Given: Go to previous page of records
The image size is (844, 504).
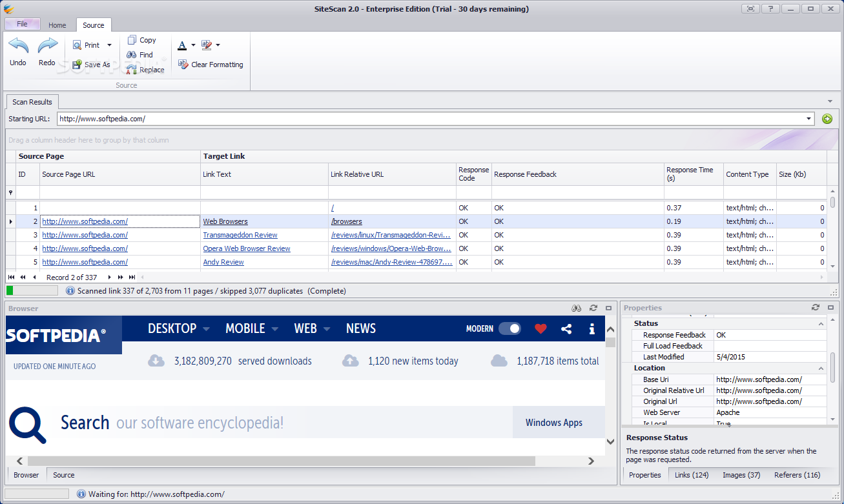Looking at the screenshot, I should [x=23, y=277].
